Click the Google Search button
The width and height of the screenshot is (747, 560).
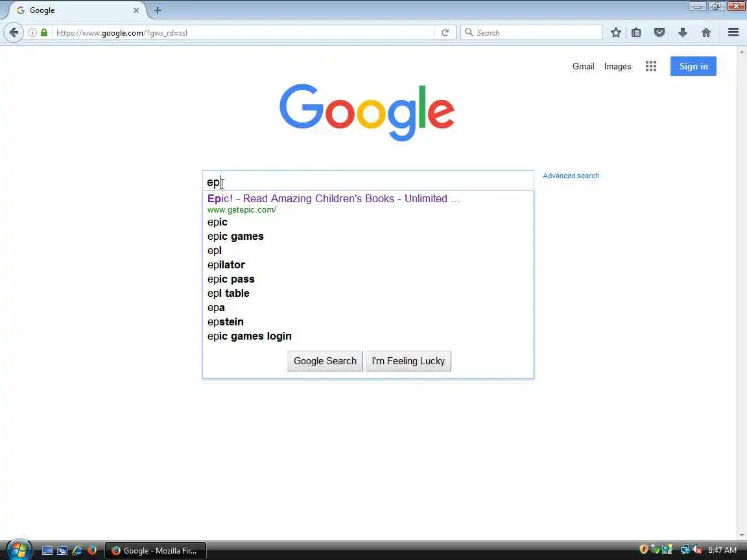(325, 361)
